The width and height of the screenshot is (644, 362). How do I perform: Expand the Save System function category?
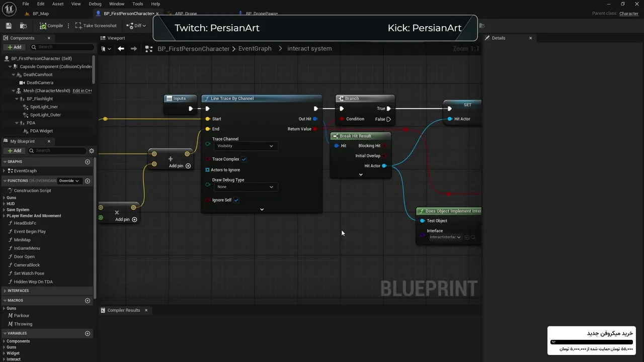[x=4, y=210]
